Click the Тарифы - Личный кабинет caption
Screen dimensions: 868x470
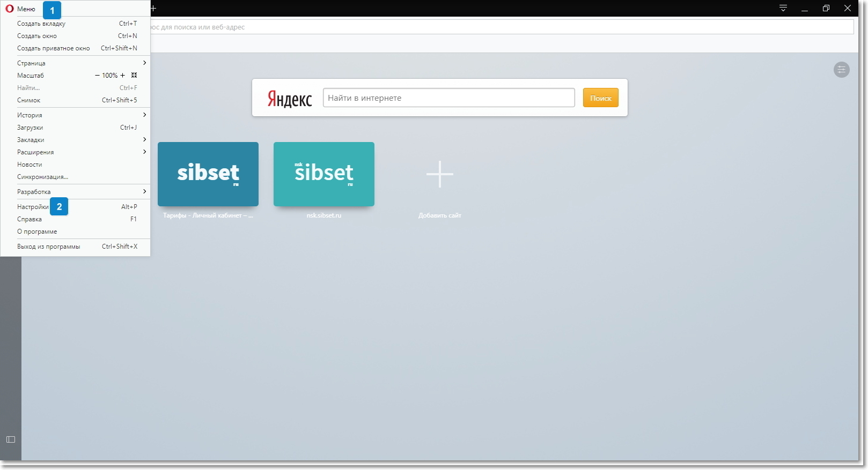point(208,215)
